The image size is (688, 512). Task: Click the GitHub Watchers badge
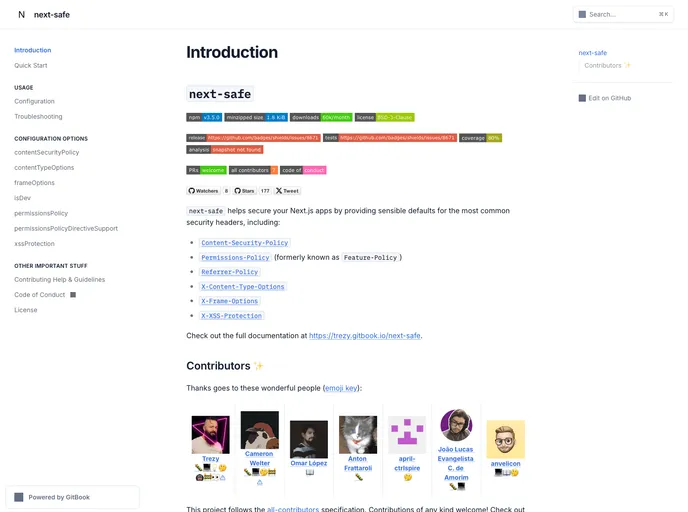tap(209, 190)
